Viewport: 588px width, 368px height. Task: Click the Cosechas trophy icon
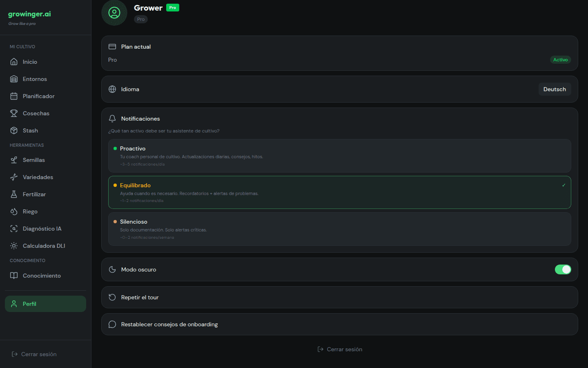tap(14, 113)
